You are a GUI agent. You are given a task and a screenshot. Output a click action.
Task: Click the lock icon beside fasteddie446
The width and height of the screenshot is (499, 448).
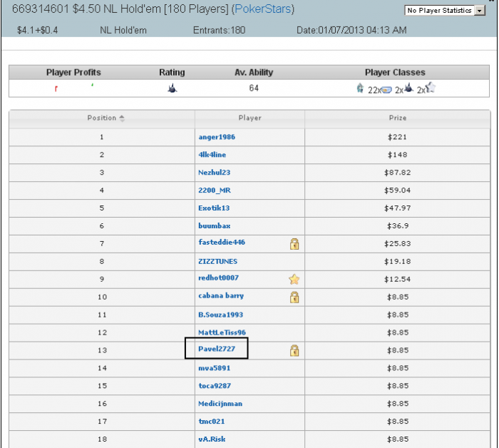tap(294, 244)
